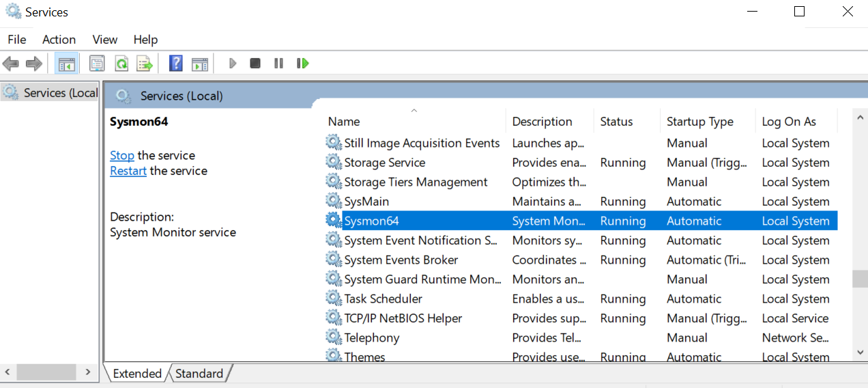Click the Export List toolbar icon
This screenshot has width=868, height=388.
[x=144, y=64]
